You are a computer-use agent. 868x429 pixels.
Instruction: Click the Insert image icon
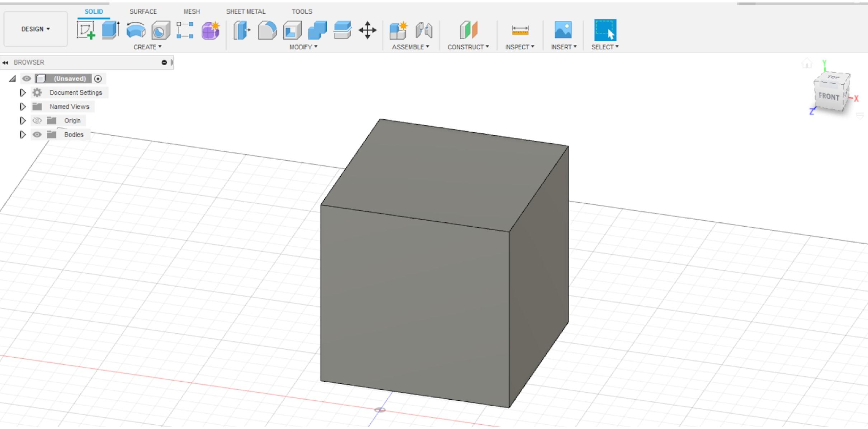(x=563, y=30)
